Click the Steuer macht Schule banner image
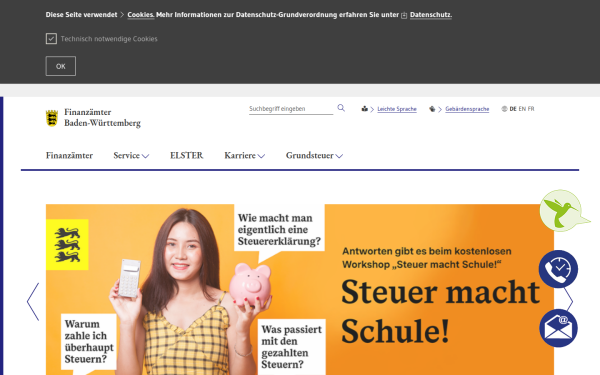This screenshot has width=600, height=375. 300,290
